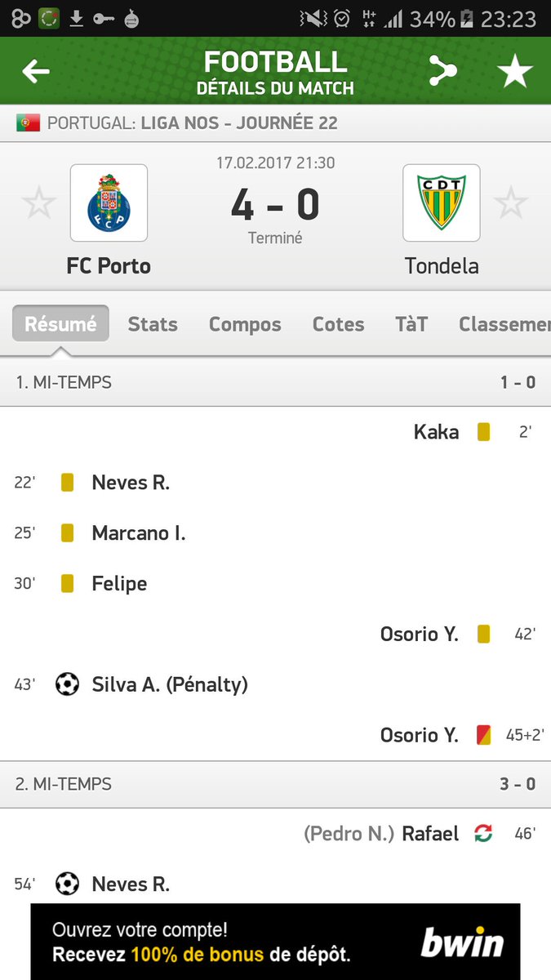Switch to the TàT tab
Screen dimensions: 551x980
click(x=411, y=324)
